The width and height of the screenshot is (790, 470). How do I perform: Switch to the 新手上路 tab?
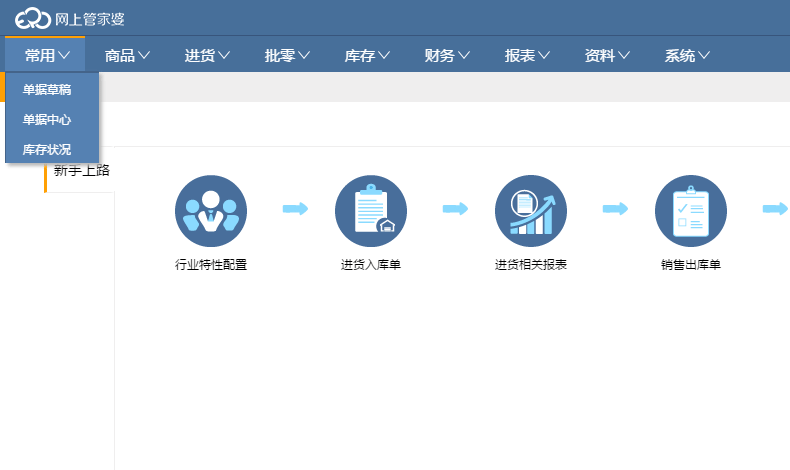pos(81,170)
